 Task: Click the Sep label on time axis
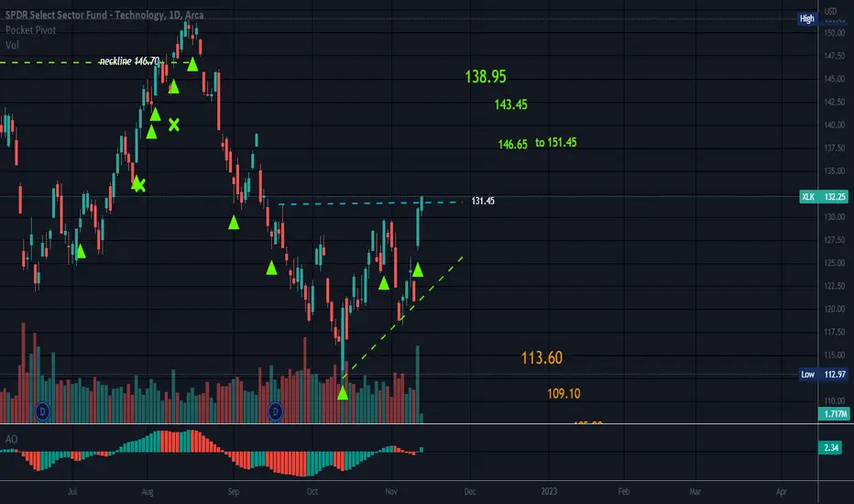click(234, 491)
